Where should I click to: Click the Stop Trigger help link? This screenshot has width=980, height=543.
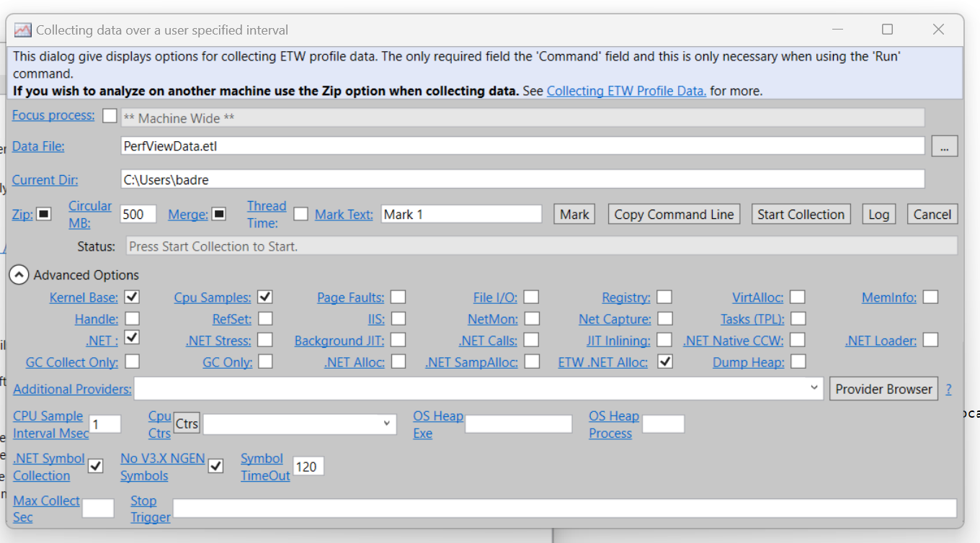tap(151, 508)
